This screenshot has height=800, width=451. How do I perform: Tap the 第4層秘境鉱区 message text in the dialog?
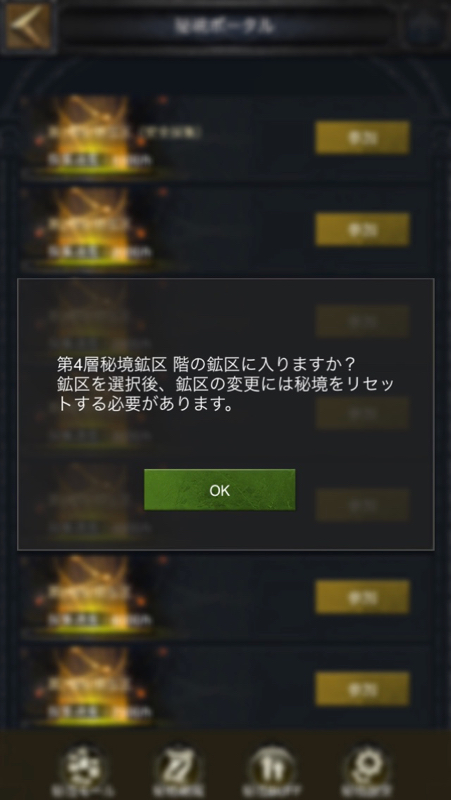tap(225, 385)
